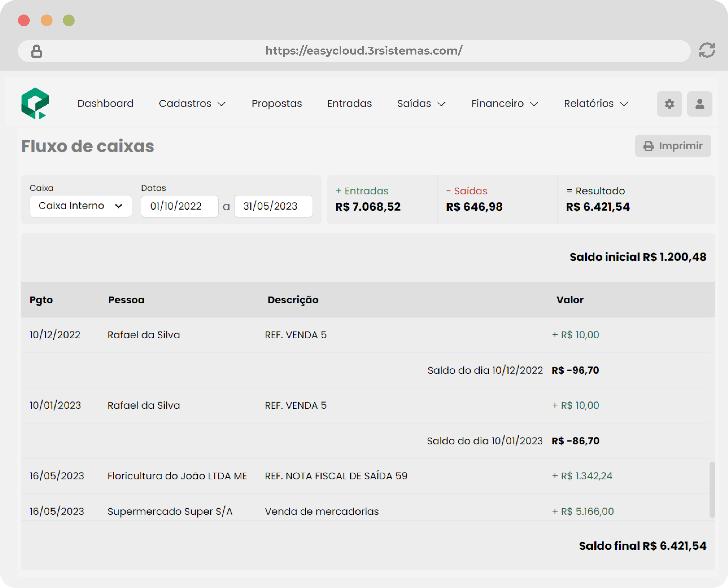Screen dimensions: 728x588
Task: Click the green EasyCloud logo
Action: (35, 103)
